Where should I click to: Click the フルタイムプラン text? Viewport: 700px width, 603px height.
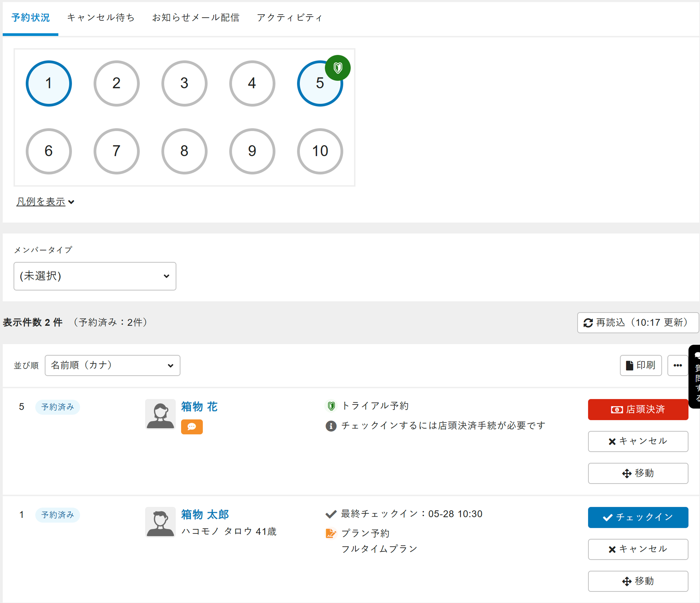[379, 549]
